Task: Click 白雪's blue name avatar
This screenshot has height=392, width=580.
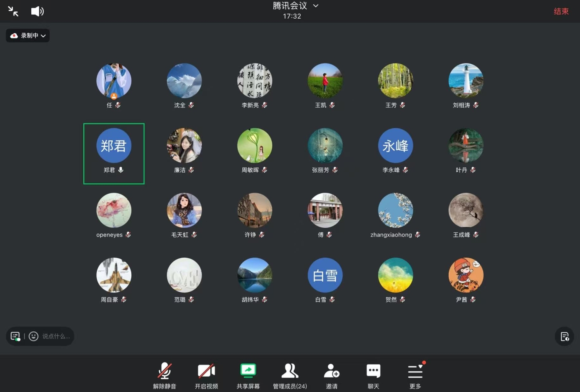Action: click(x=325, y=275)
